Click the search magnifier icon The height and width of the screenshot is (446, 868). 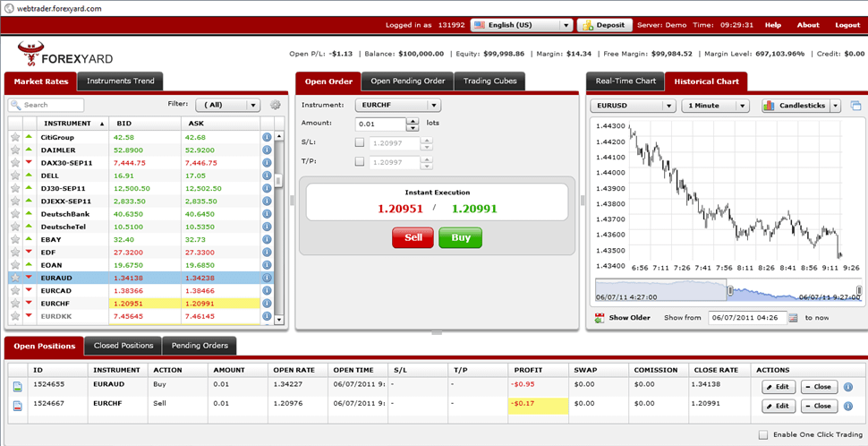[15, 105]
